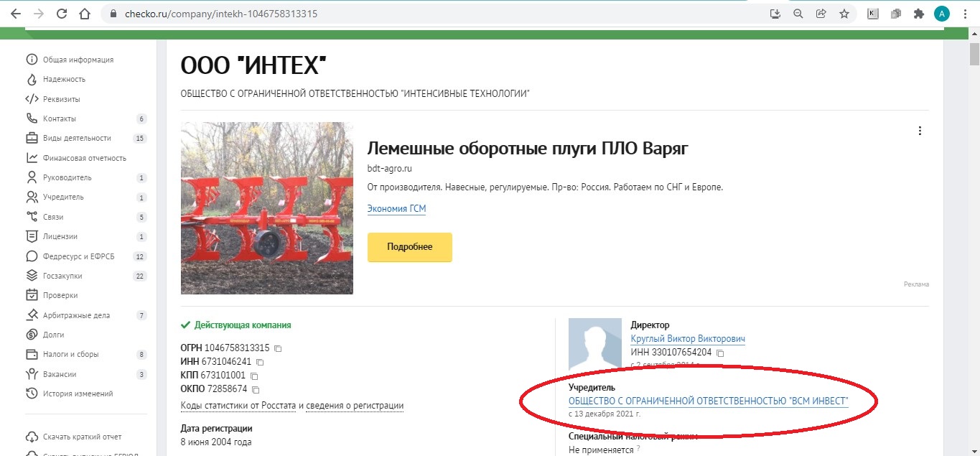
Task: Open the zoom magnifier icon in address bar
Action: [x=798, y=14]
